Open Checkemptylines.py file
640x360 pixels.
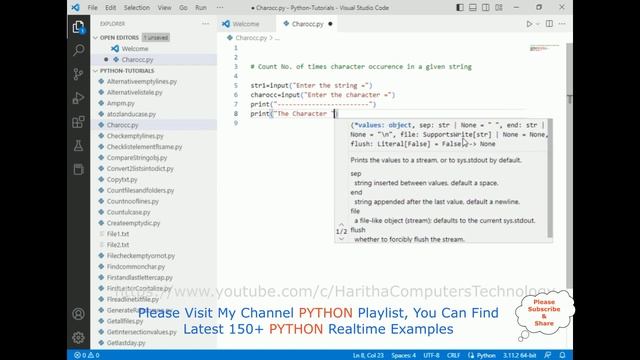[x=135, y=136]
